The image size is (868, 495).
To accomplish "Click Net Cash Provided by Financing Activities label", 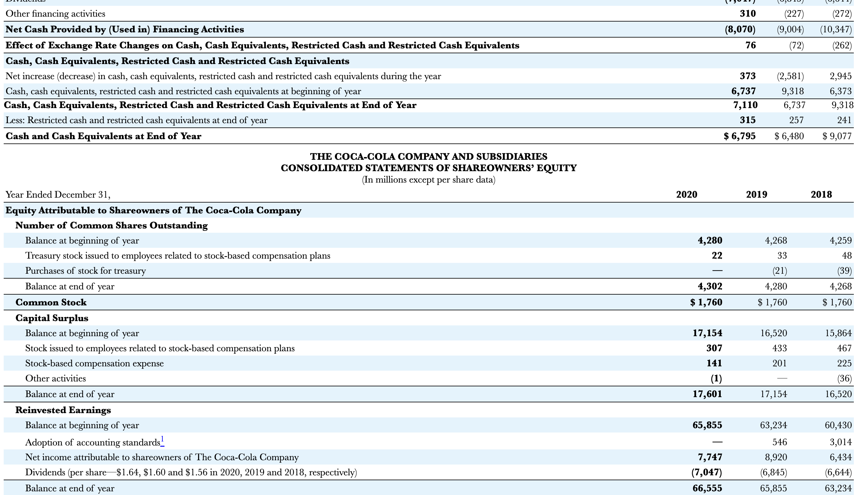I will coord(124,29).
